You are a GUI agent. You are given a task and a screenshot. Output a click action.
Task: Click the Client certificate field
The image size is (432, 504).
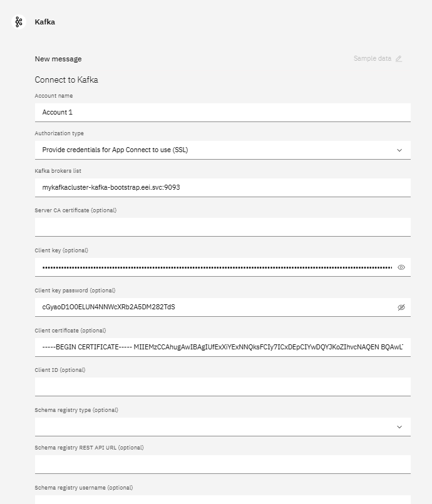pos(223,347)
